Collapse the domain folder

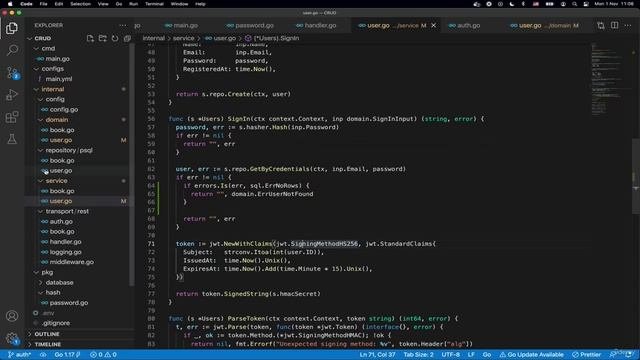40,120
